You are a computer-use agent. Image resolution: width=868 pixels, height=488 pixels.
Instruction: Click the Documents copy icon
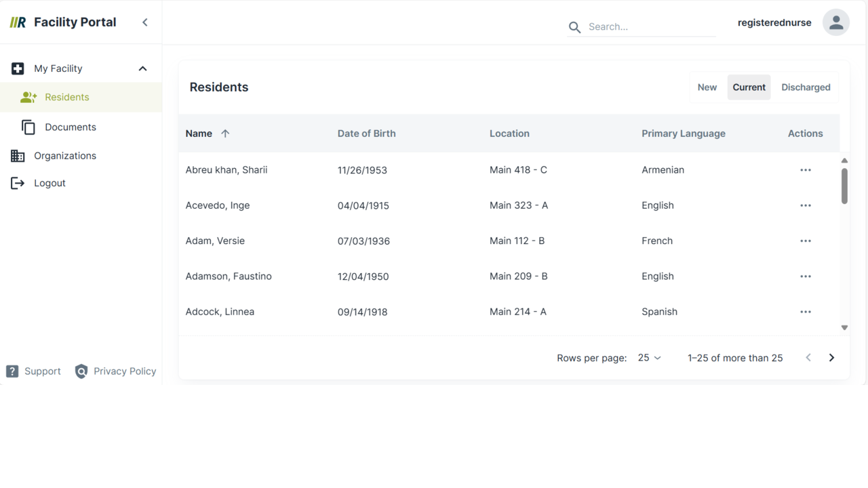coord(28,127)
